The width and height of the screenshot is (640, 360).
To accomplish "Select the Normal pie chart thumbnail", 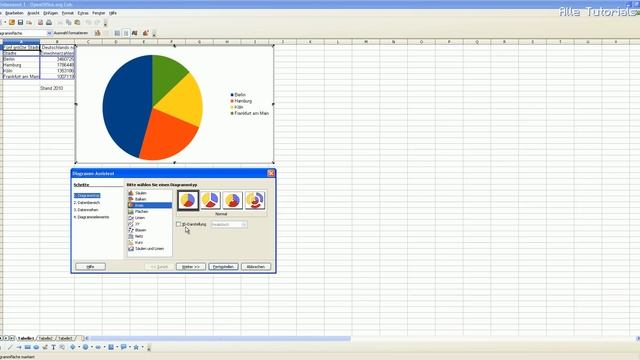I will pyautogui.click(x=188, y=200).
